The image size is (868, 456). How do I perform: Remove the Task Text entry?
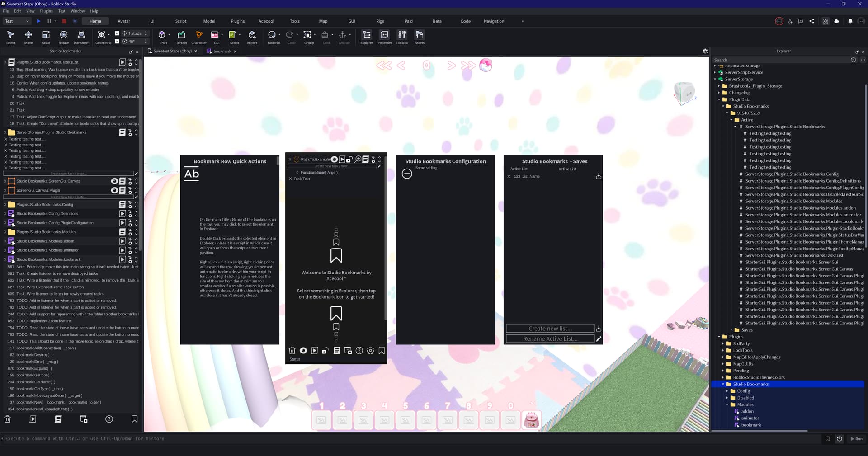coord(291,179)
